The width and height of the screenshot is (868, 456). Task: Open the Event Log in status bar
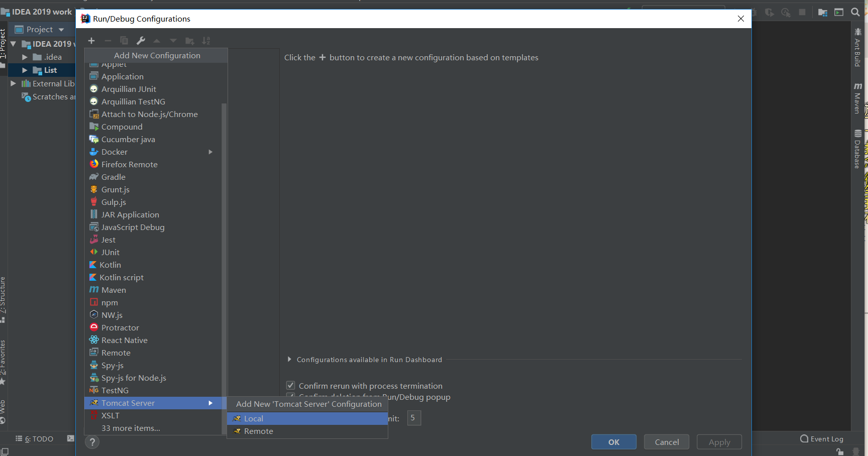pyautogui.click(x=822, y=439)
